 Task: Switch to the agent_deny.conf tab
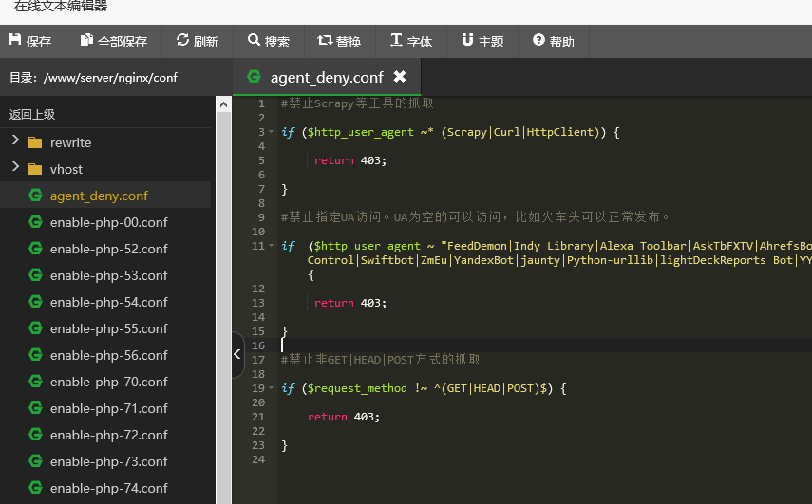tap(327, 77)
